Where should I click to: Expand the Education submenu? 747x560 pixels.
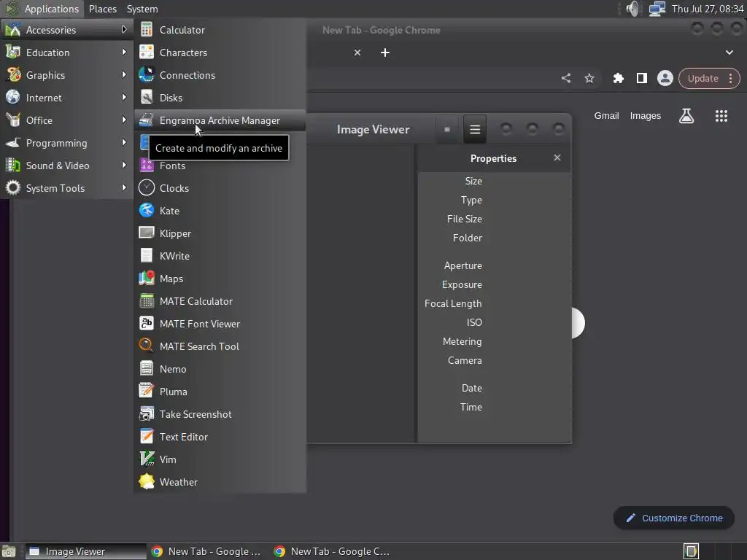pos(66,52)
